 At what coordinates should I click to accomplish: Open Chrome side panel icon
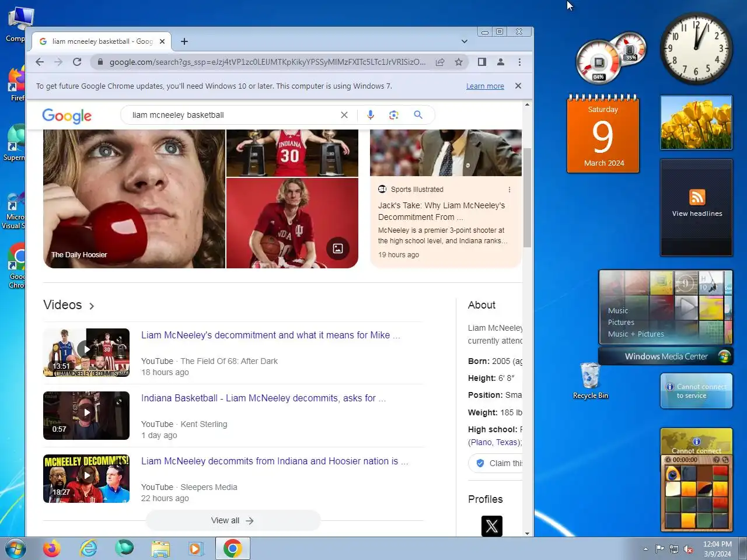(482, 62)
